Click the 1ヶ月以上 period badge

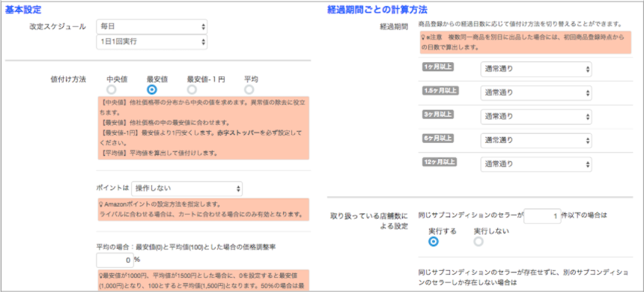[437, 67]
